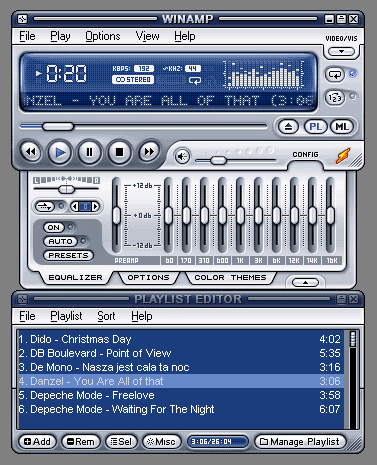Select Depeche Mode - Freelove track
377x465 pixels.
click(x=180, y=395)
